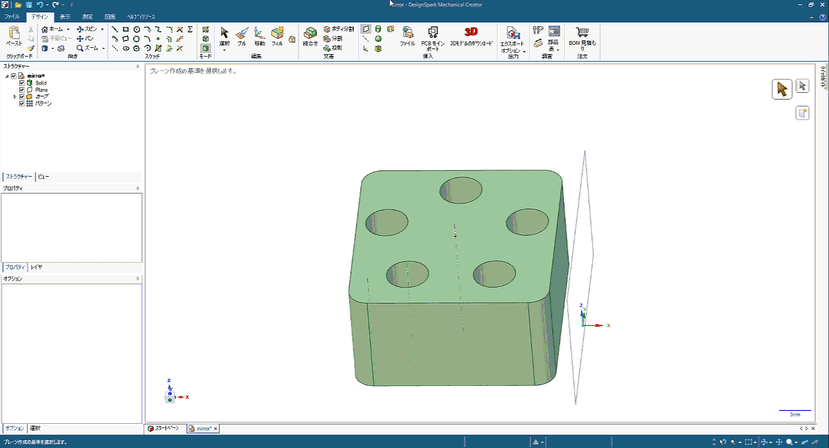This screenshot has width=829, height=448.
Task: Activate the フィル (Fill) tool
Action: (277, 34)
